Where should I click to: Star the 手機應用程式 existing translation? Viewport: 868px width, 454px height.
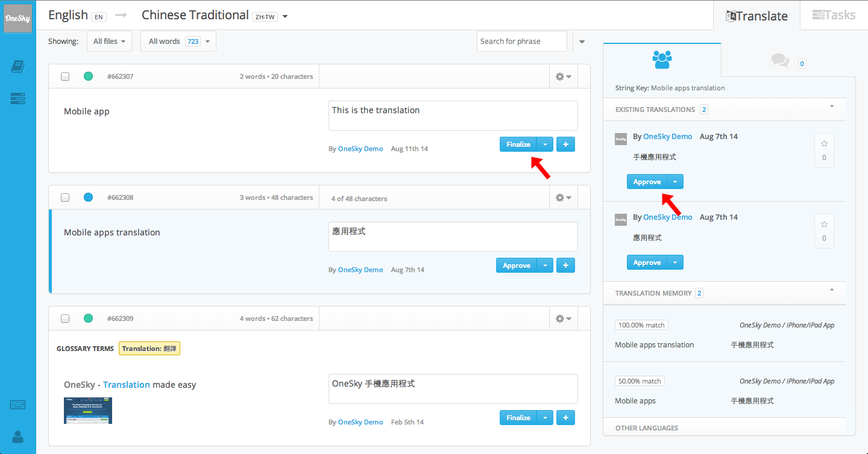tap(824, 144)
